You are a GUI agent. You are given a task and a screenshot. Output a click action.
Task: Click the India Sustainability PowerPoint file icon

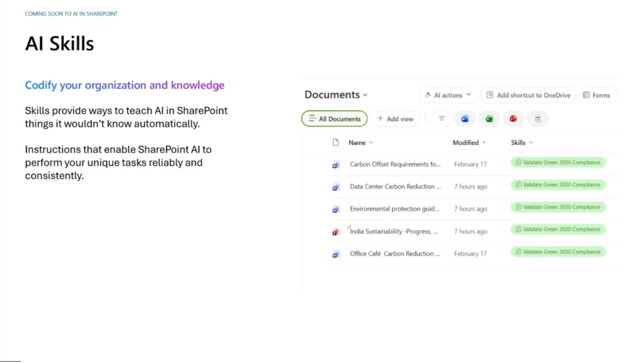(x=336, y=232)
